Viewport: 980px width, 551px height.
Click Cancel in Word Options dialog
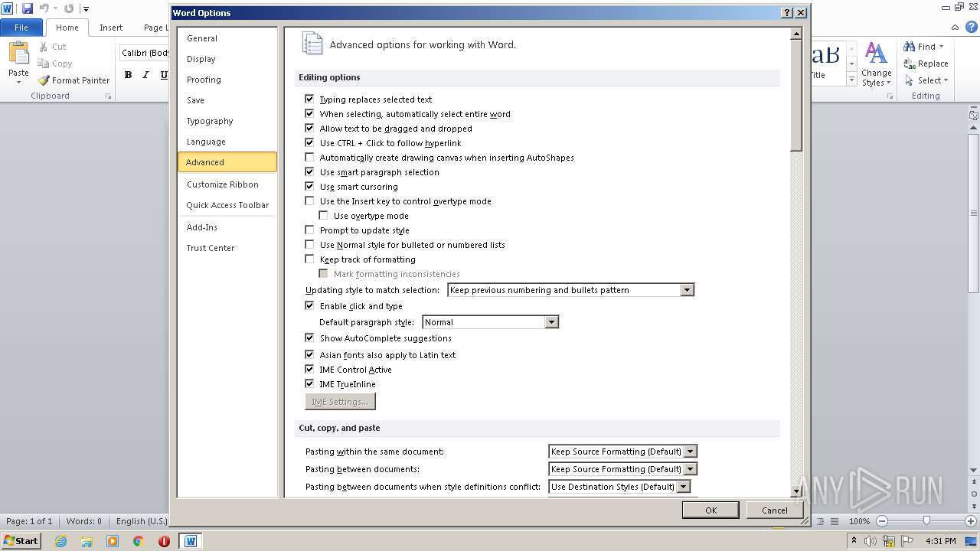pos(775,510)
